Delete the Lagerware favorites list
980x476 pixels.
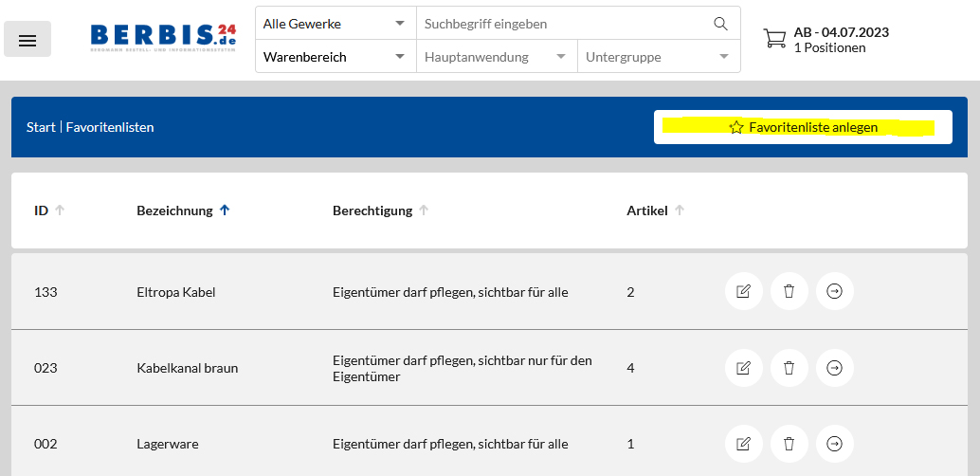tap(789, 444)
